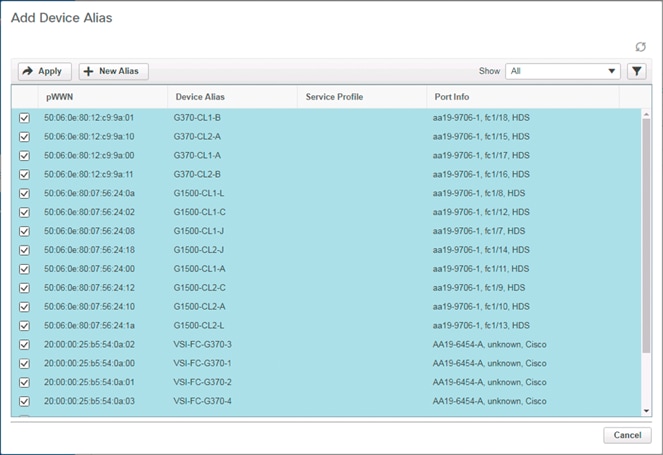Screen dimensions: 663x455
Task: Toggle the VSI-FC-G370-4 checkbox
Action: coord(25,401)
